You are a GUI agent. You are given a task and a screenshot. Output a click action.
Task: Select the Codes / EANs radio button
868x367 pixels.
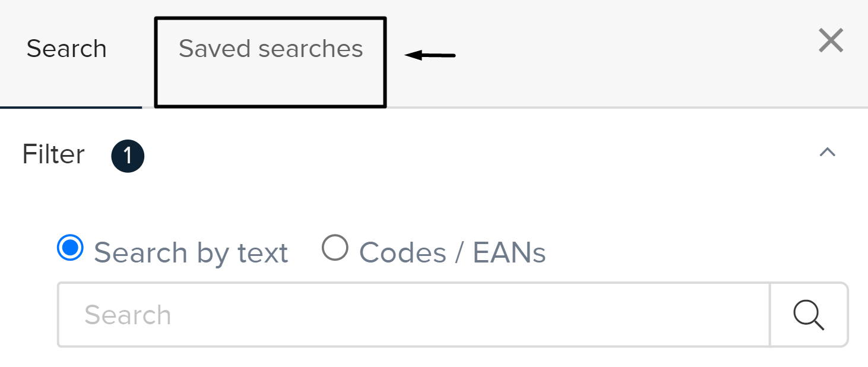click(335, 248)
